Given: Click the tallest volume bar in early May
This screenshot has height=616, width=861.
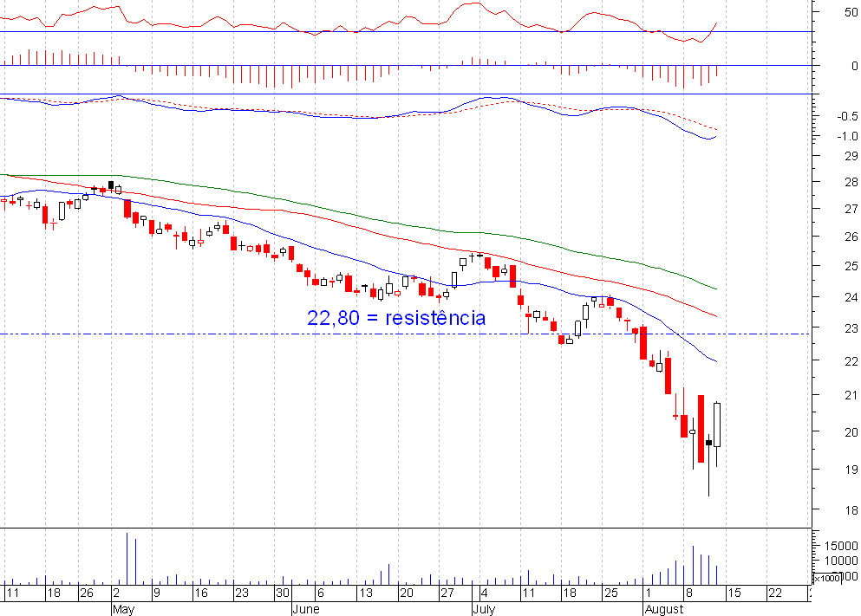Looking at the screenshot, I should (x=127, y=559).
